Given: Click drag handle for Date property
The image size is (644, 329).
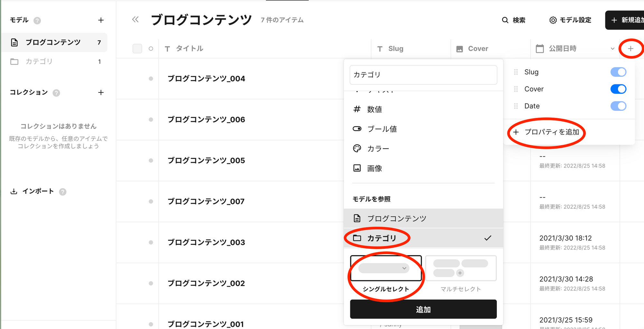Looking at the screenshot, I should (x=516, y=106).
